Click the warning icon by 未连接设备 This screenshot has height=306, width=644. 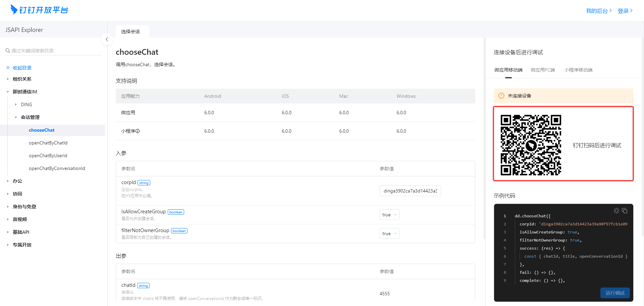pyautogui.click(x=501, y=96)
